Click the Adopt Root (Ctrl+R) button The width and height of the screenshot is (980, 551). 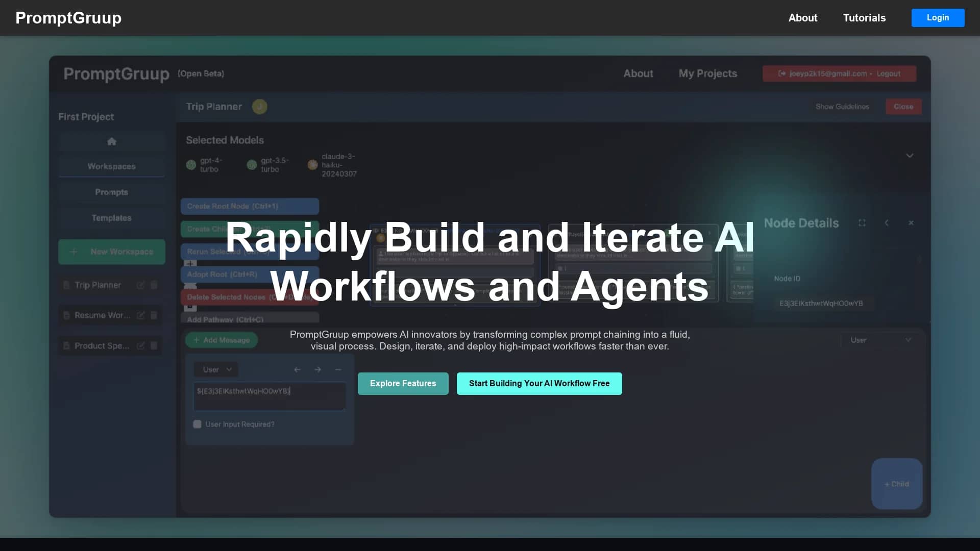pos(250,274)
